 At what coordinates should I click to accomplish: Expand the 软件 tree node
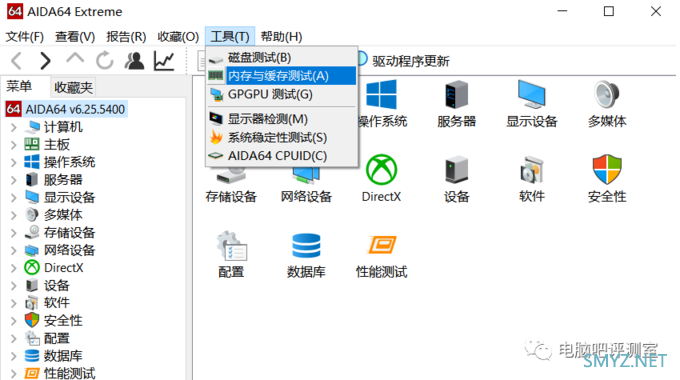14,303
